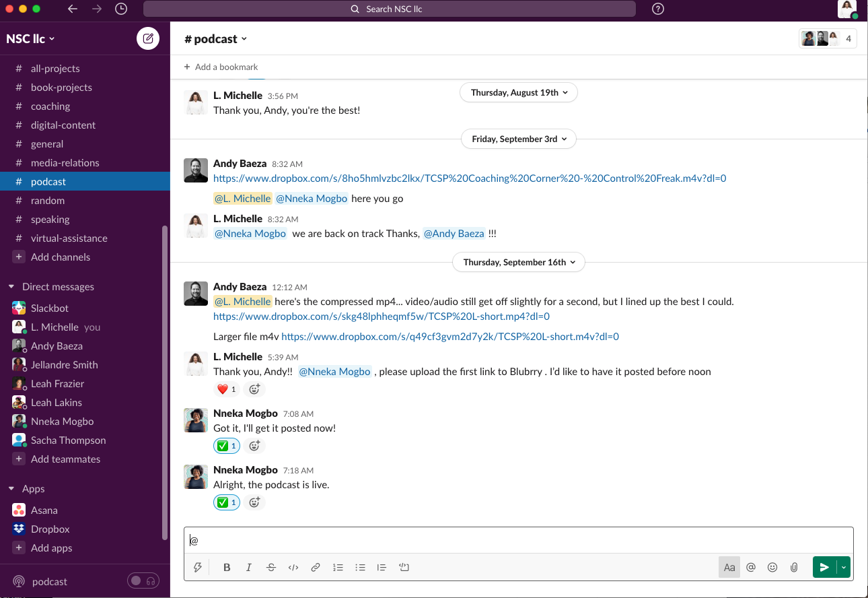The width and height of the screenshot is (868, 598).
Task: Open shortcuts lightning bolt menu
Action: [x=198, y=567]
